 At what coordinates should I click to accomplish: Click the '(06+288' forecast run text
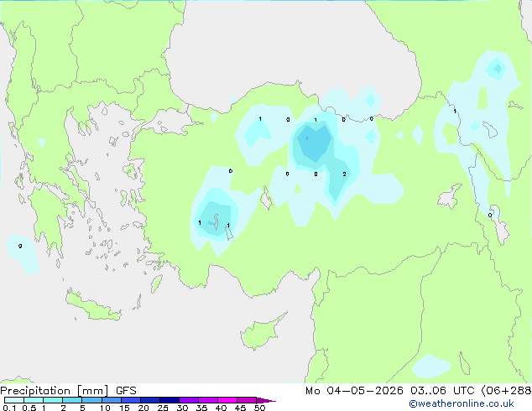[x=506, y=391]
